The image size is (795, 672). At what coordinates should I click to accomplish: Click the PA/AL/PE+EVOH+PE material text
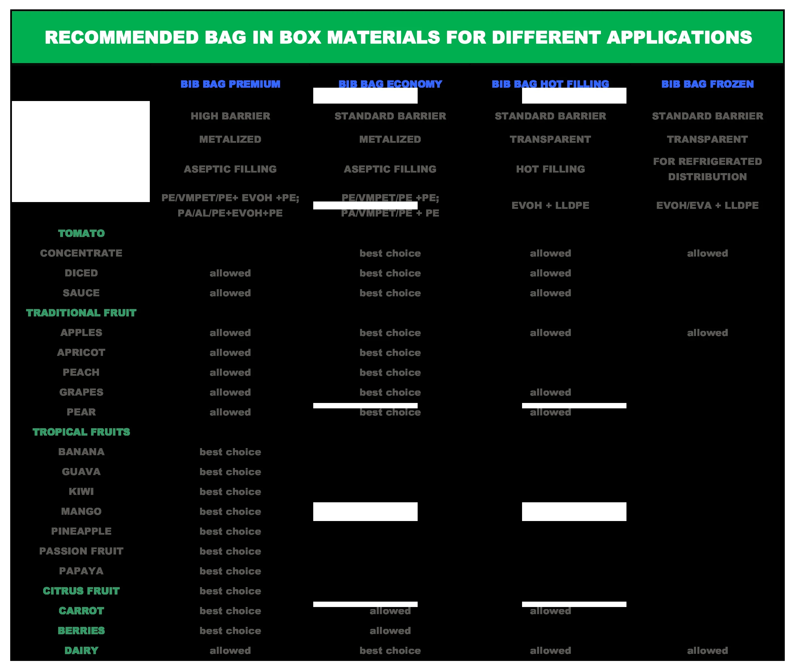point(230,213)
